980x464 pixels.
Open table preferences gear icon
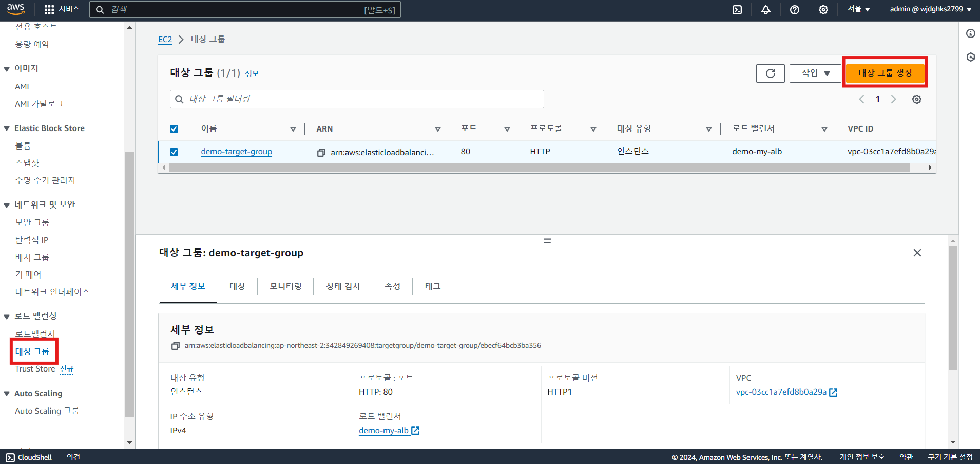click(917, 99)
